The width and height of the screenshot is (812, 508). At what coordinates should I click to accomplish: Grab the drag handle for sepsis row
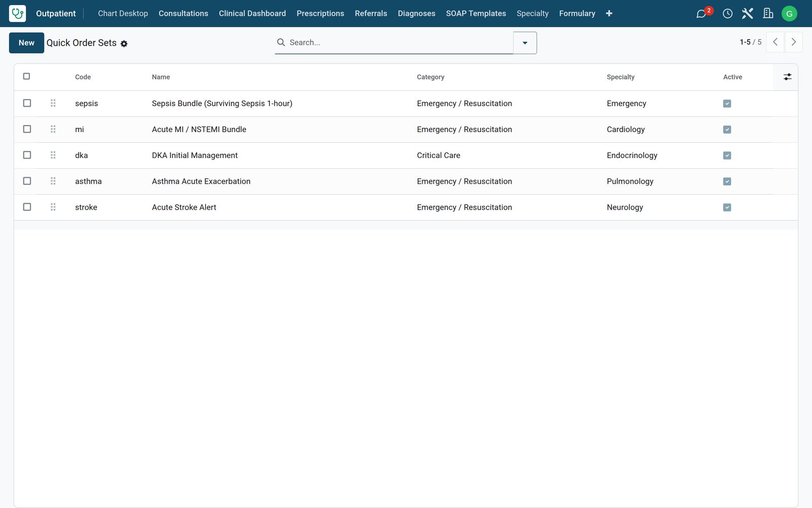coord(53,103)
